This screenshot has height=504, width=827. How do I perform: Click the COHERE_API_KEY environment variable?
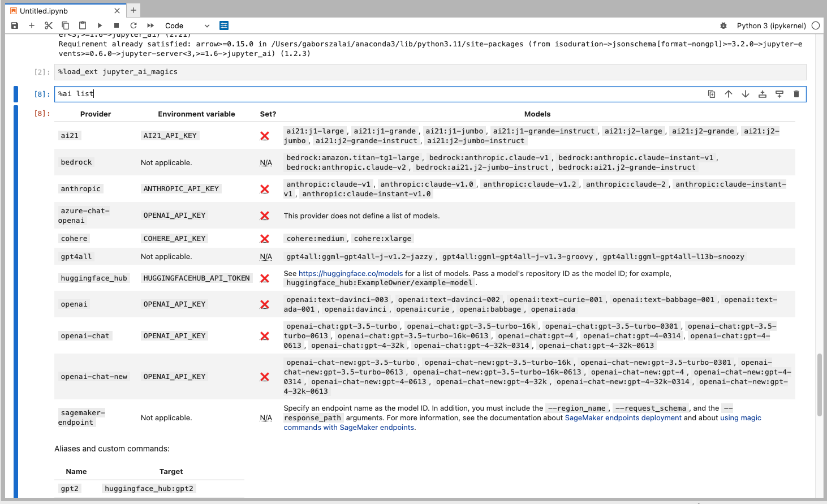pos(175,239)
